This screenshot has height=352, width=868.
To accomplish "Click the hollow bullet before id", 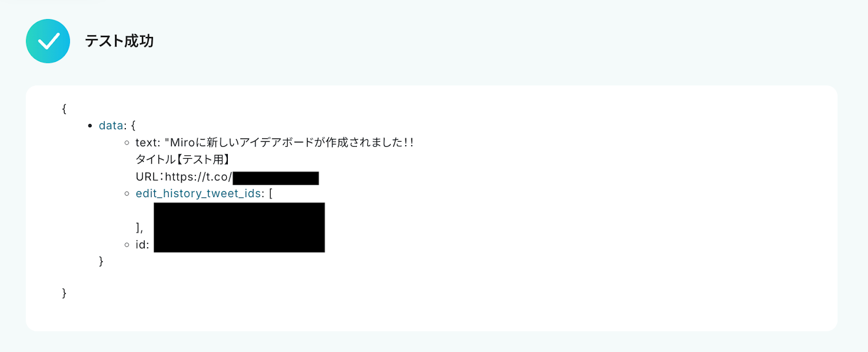I will pos(127,245).
